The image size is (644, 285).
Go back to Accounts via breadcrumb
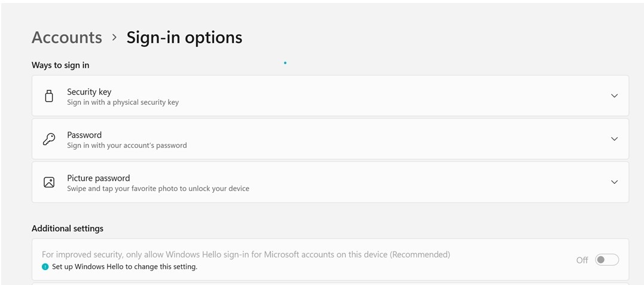coord(67,37)
